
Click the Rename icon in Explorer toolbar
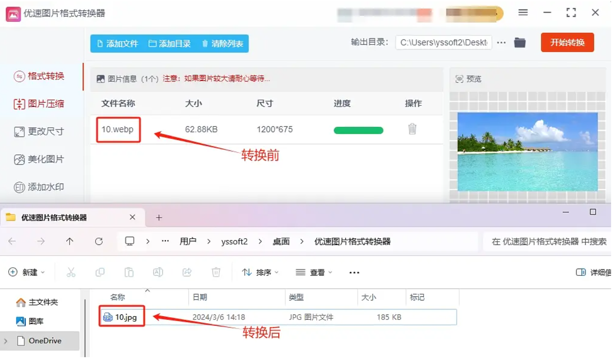coord(158,272)
